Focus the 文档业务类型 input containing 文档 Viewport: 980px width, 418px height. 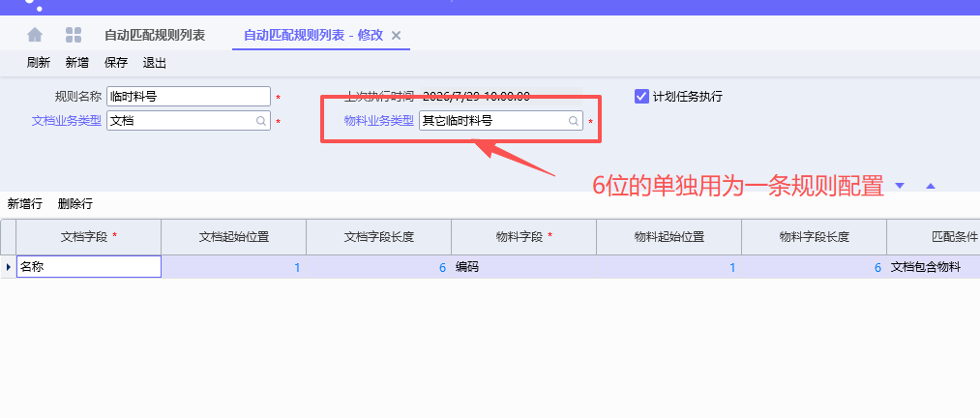(189, 121)
